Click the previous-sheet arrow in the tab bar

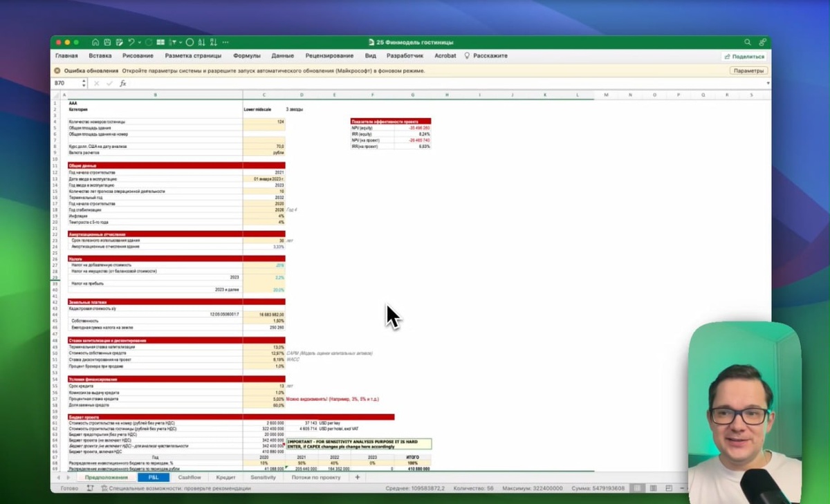(58, 478)
